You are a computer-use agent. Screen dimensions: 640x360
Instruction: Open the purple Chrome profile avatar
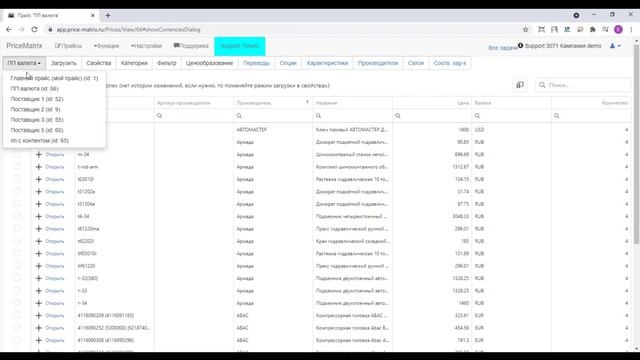[618, 29]
